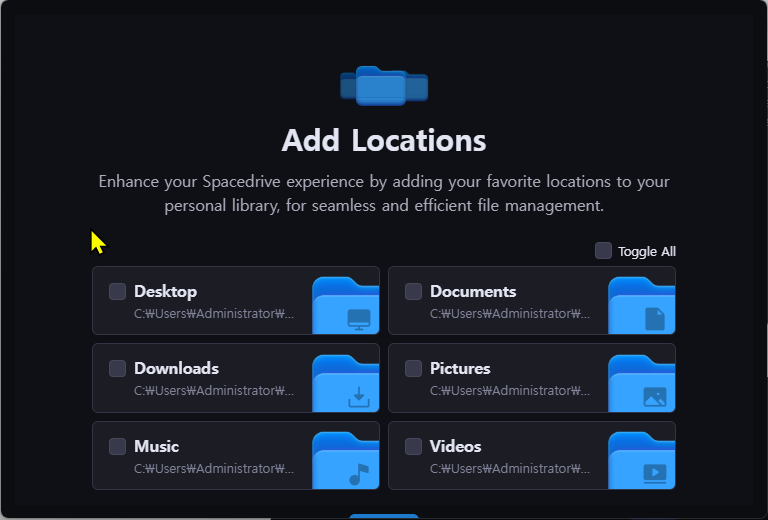The height and width of the screenshot is (520, 768).
Task: Click the Documents label text
Action: (473, 291)
